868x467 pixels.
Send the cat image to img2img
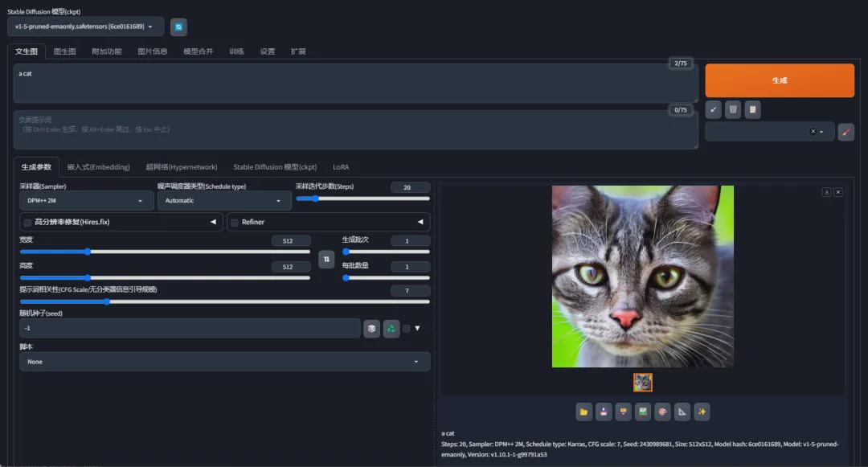coord(642,412)
